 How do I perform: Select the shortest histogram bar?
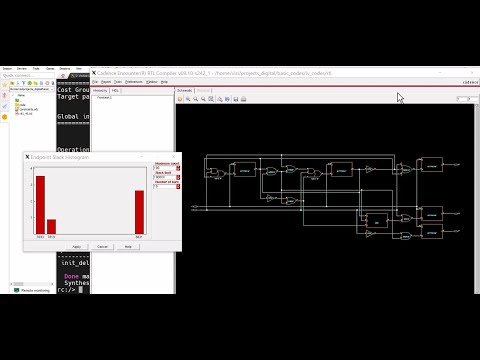(x=51, y=227)
